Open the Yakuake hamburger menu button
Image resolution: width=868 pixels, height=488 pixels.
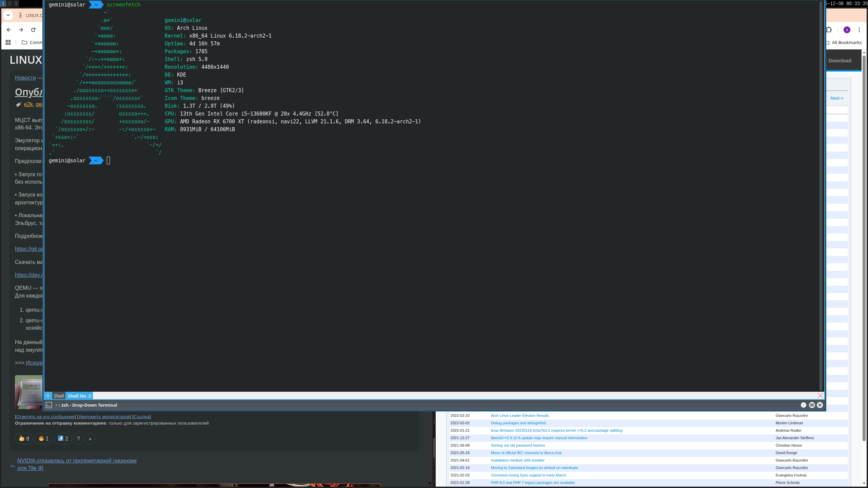(x=812, y=405)
